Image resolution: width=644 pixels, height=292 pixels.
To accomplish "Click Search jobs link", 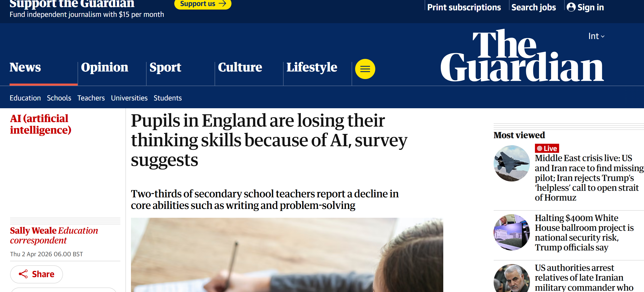I will point(533,7).
